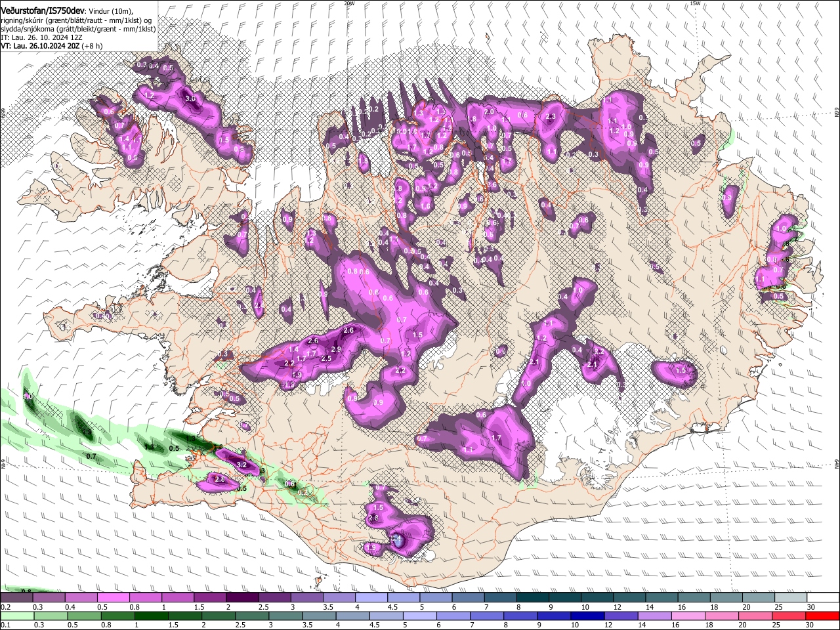Click the red swatch ending the lower legend row
840x630 pixels.
coord(823,616)
